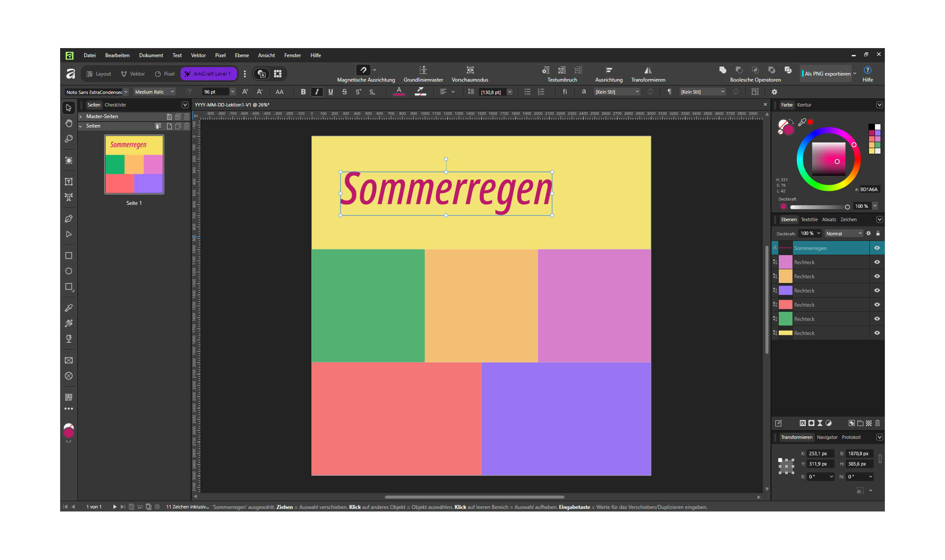Click the Vorschaumodus preview icon
Viewport: 945px width, 560px height.
(470, 70)
